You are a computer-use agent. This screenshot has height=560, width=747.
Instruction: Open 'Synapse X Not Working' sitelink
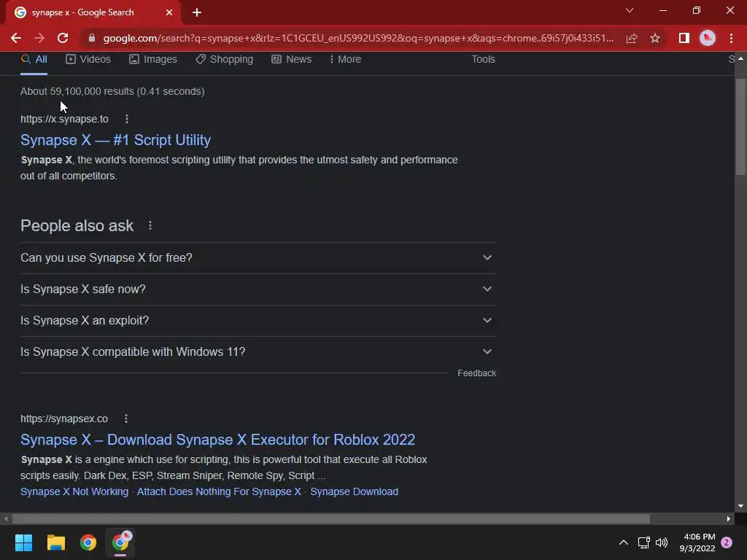(x=74, y=491)
